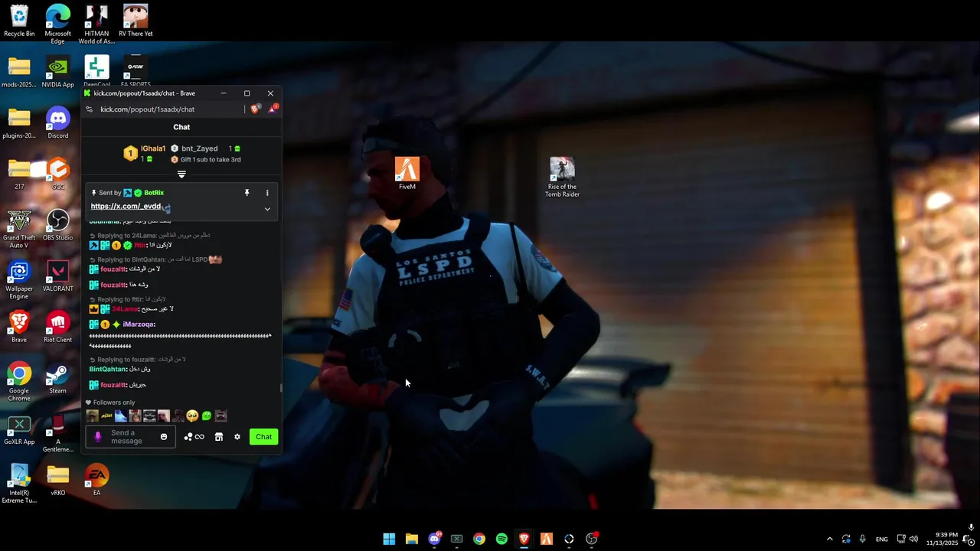This screenshot has height=551, width=980.
Task: Click 24Lama's crown badge icon
Action: pyautogui.click(x=94, y=309)
